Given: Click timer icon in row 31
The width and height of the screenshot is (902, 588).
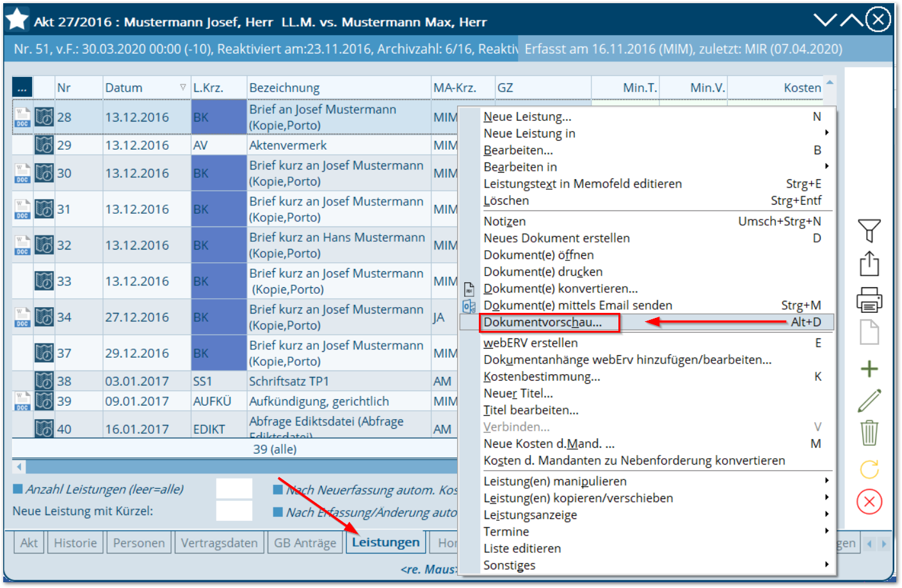Looking at the screenshot, I should pos(44,209).
